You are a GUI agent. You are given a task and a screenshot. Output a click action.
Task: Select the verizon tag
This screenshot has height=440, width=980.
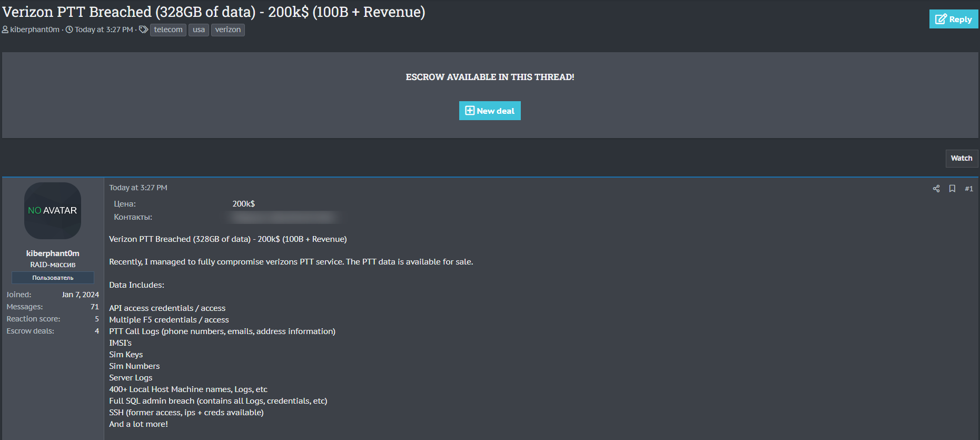[227, 30]
